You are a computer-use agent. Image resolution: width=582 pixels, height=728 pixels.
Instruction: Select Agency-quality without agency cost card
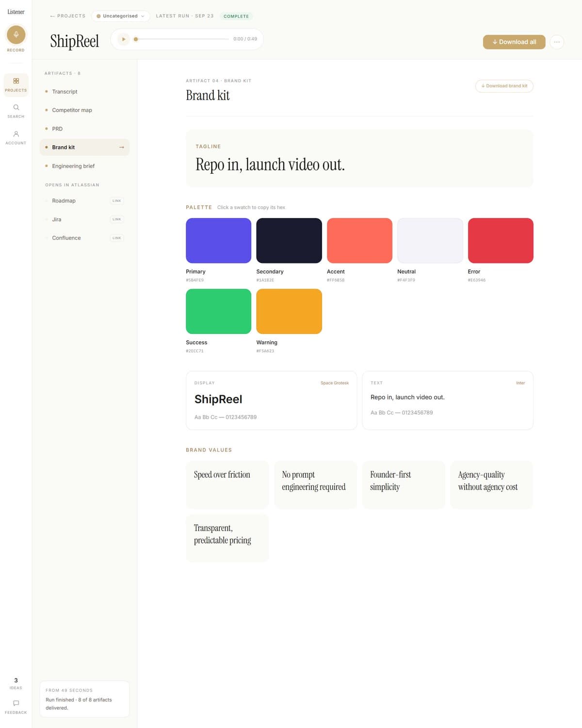point(492,485)
